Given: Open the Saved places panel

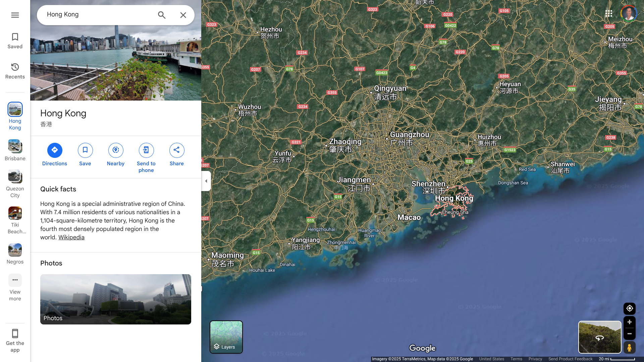Looking at the screenshot, I should click(15, 41).
